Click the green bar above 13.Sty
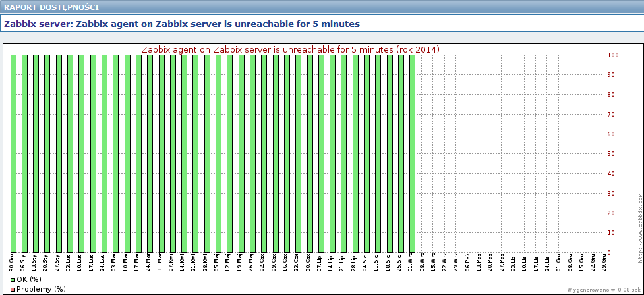644x295 pixels. click(36, 153)
